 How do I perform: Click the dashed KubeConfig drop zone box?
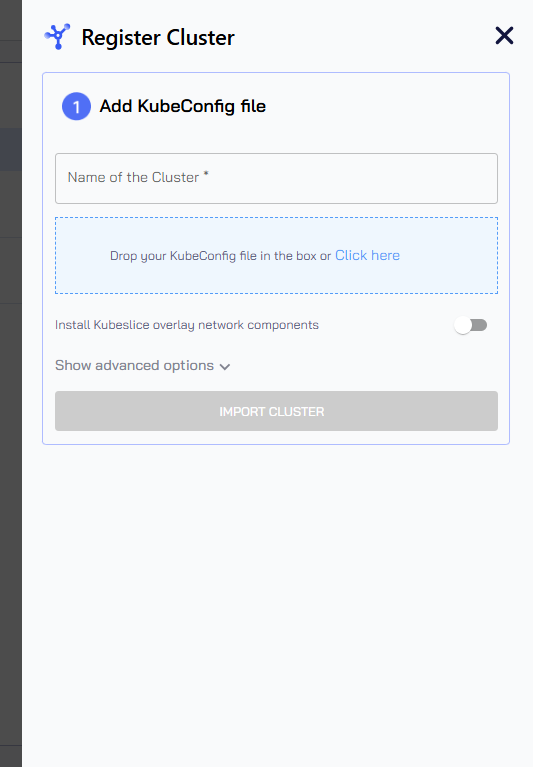coord(276,255)
